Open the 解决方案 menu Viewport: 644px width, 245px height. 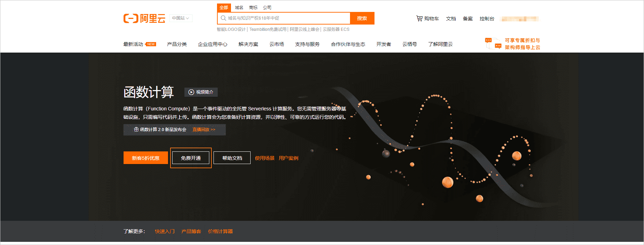pyautogui.click(x=248, y=44)
